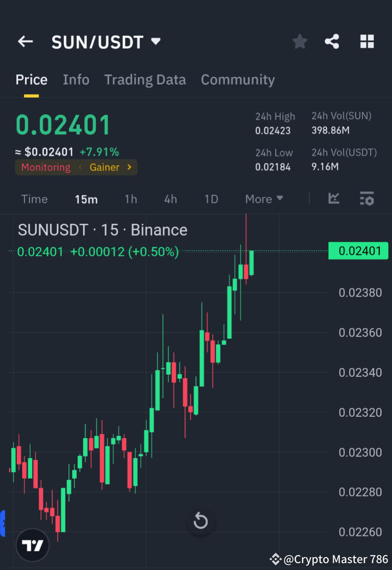Open the share icon
Image resolution: width=392 pixels, height=570 pixels.
click(x=332, y=41)
